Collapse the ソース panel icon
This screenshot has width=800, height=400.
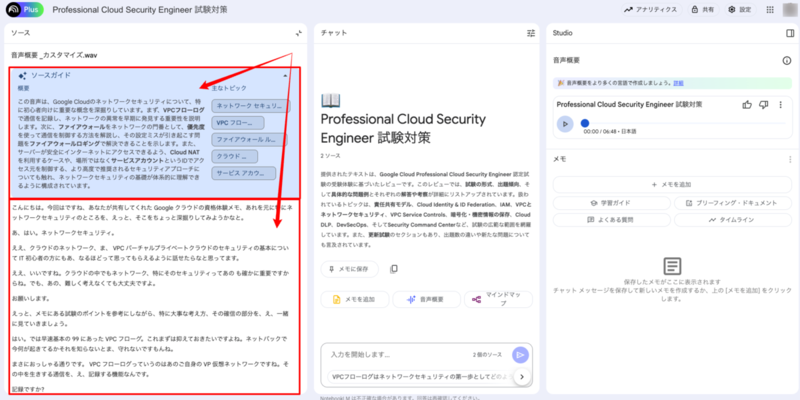[298, 33]
